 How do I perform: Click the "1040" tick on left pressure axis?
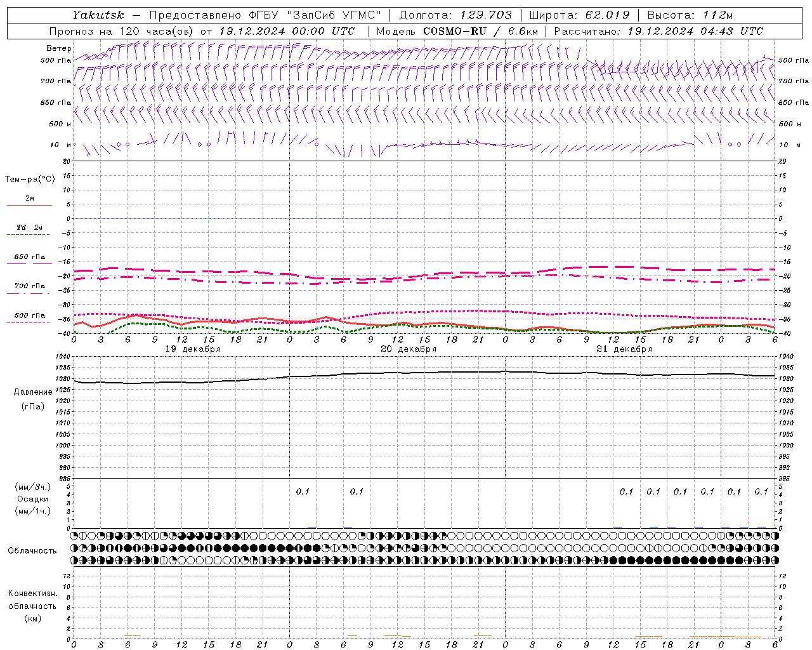(x=64, y=357)
